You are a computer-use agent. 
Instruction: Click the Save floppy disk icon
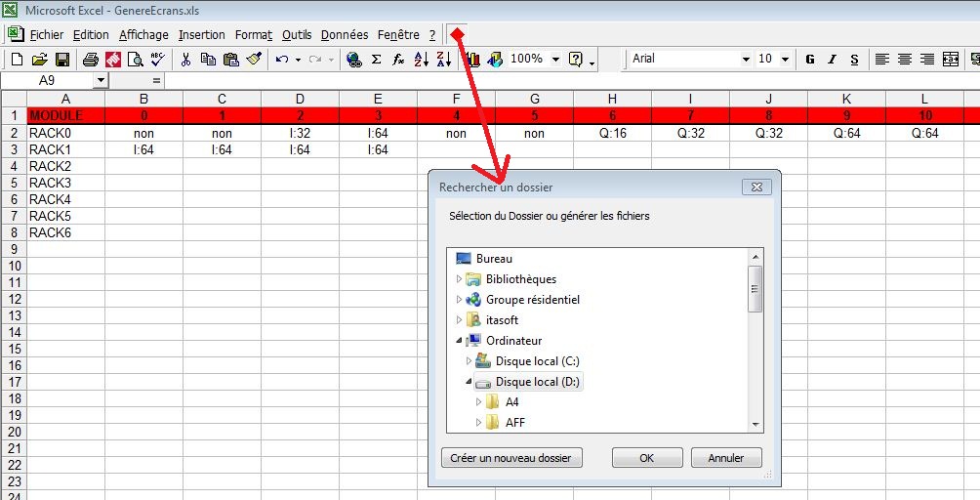[61, 60]
